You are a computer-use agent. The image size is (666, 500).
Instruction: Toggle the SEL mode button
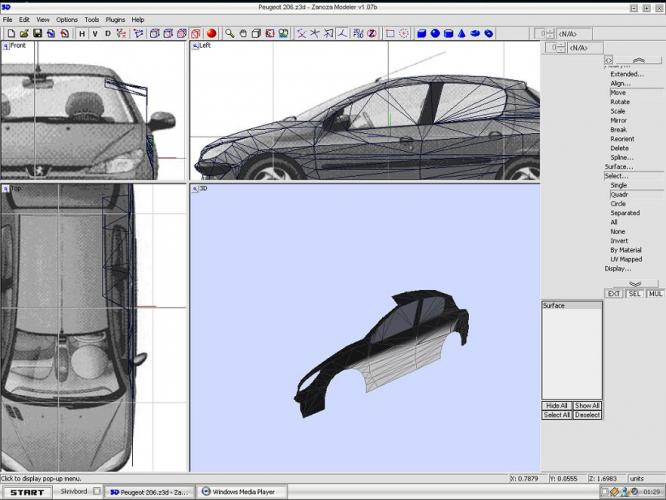point(636,294)
